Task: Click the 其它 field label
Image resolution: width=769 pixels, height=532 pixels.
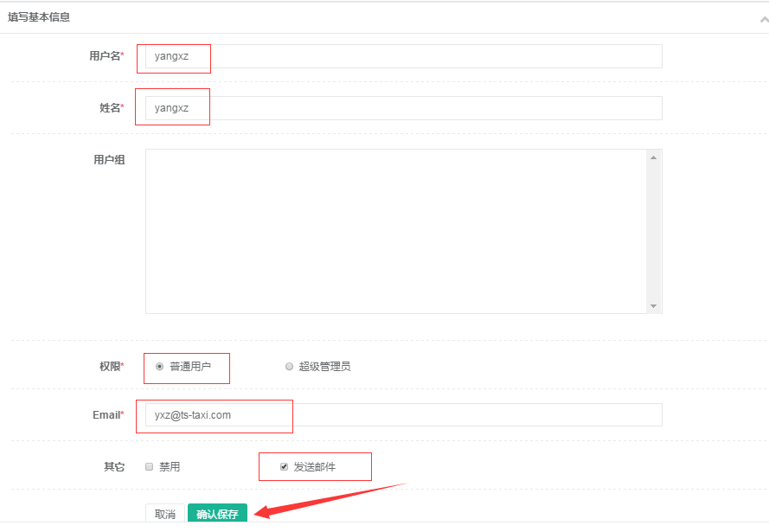Action: 113,466
